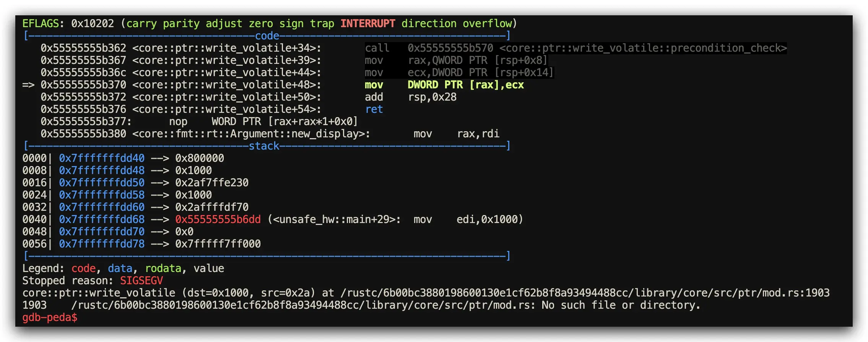Click the blue "ret" instruction

(x=374, y=109)
